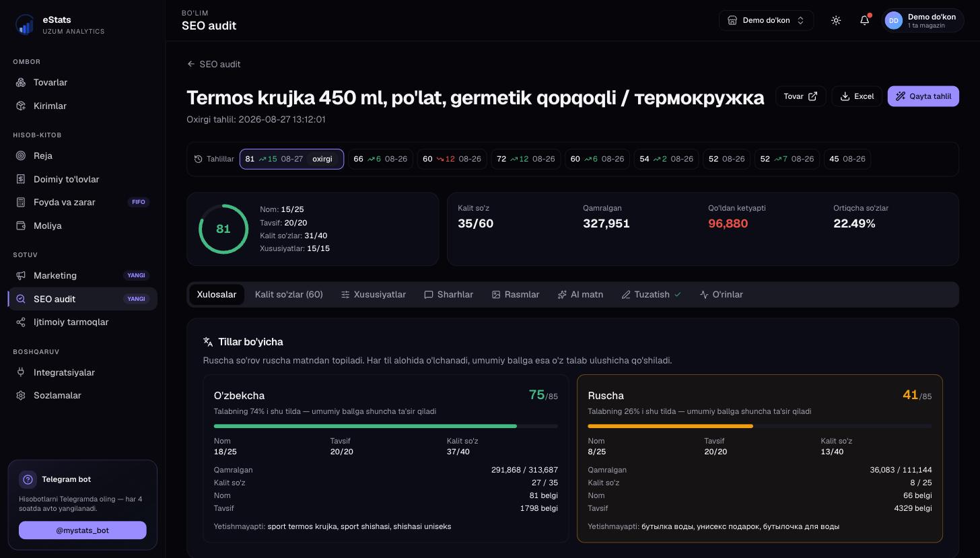Run Qayta tahlil re-analysis
The width and height of the screenshot is (980, 558).
click(x=923, y=96)
